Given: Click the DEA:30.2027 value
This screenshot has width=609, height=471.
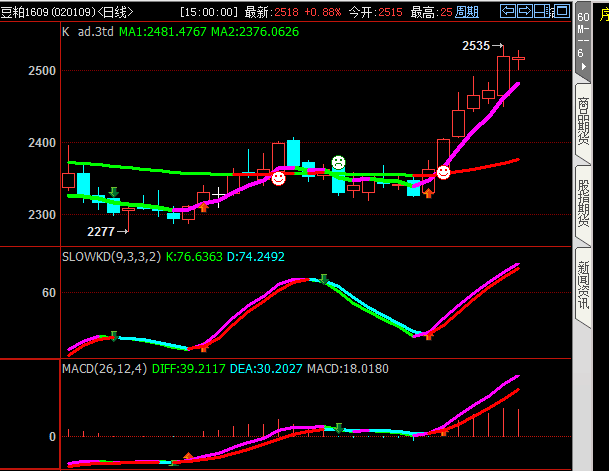Looking at the screenshot, I should click(x=266, y=368).
